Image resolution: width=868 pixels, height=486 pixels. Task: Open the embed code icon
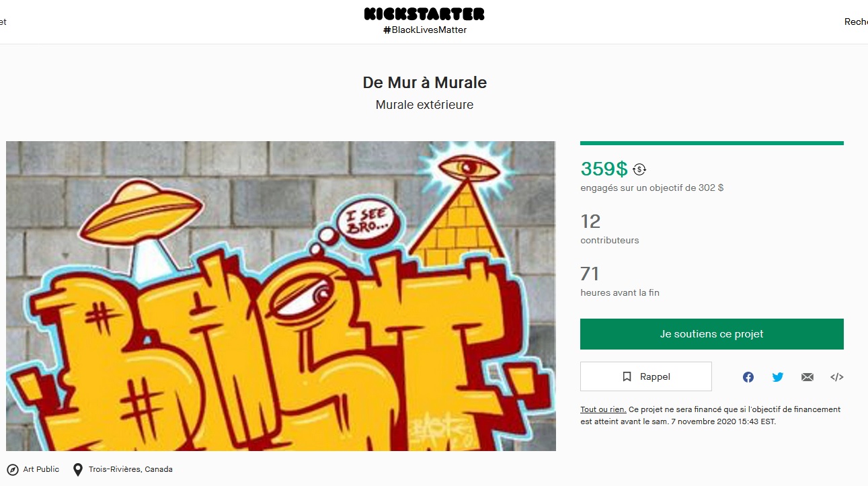tap(837, 377)
